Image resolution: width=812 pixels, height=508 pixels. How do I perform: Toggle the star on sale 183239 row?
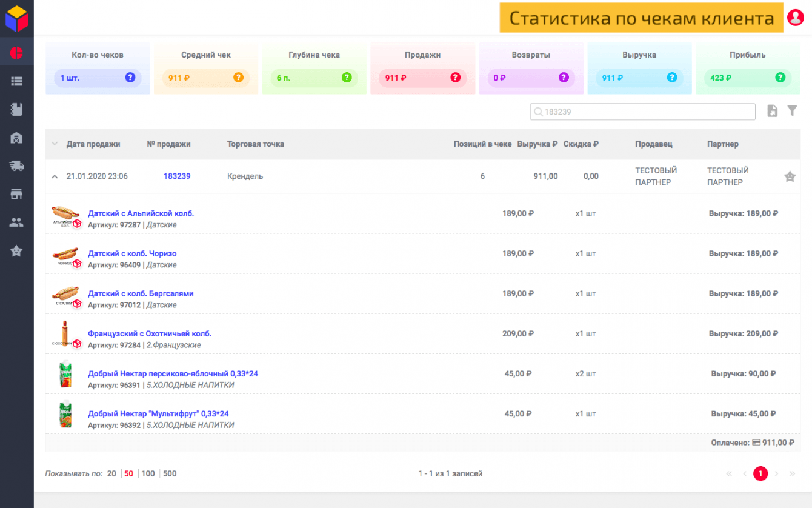click(x=790, y=176)
